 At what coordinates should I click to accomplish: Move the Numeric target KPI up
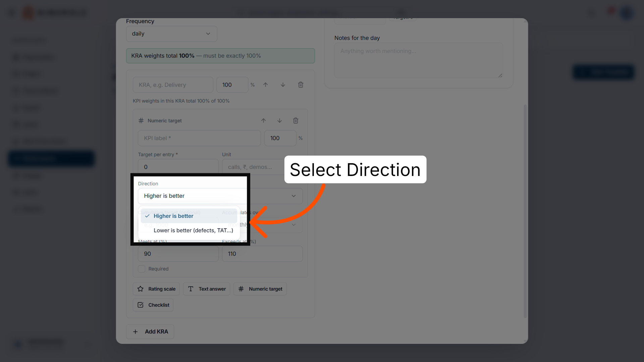[x=263, y=121]
